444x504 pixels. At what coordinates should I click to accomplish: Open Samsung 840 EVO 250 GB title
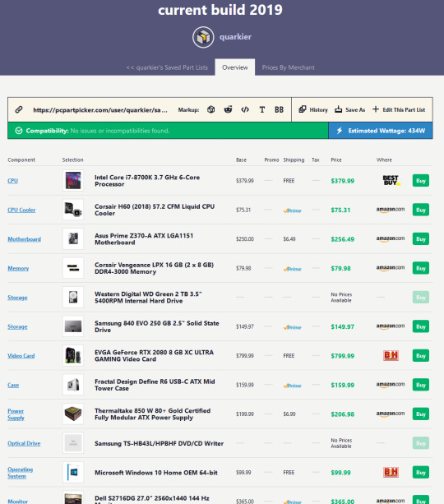click(156, 326)
